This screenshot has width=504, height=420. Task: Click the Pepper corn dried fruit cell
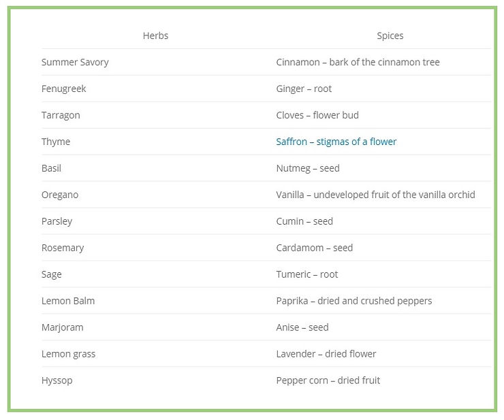point(328,381)
